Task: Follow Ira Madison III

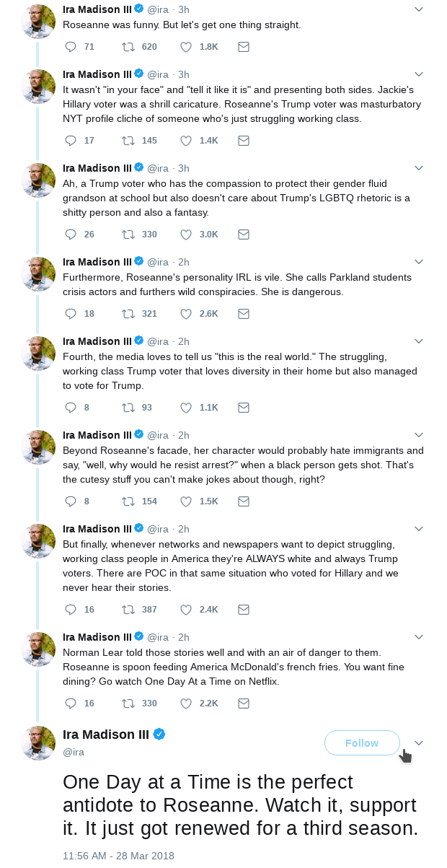Action: pos(362,743)
